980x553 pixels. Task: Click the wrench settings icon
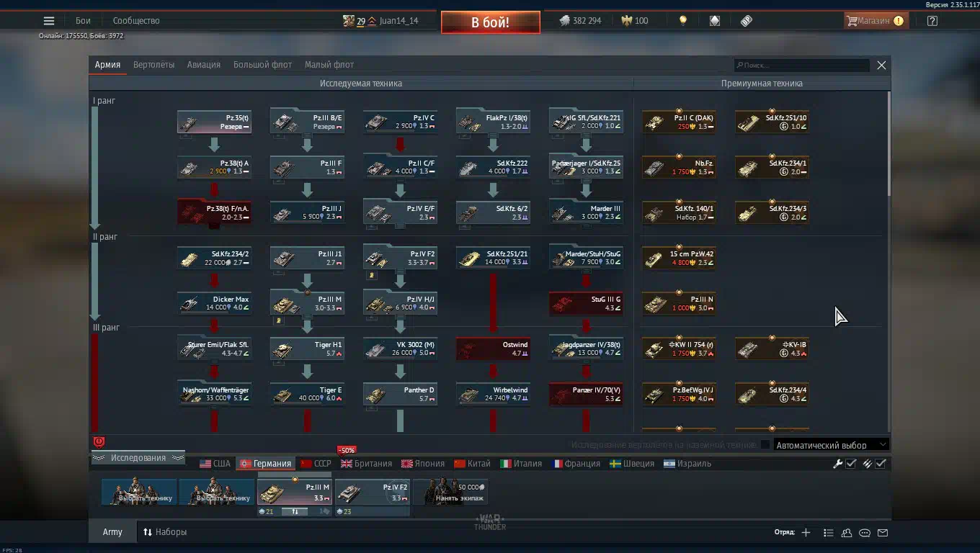(x=837, y=464)
